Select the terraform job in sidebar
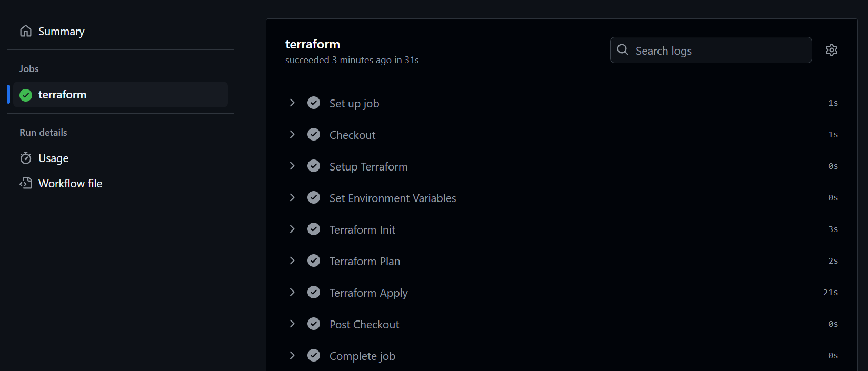Image resolution: width=868 pixels, height=371 pixels. 121,95
